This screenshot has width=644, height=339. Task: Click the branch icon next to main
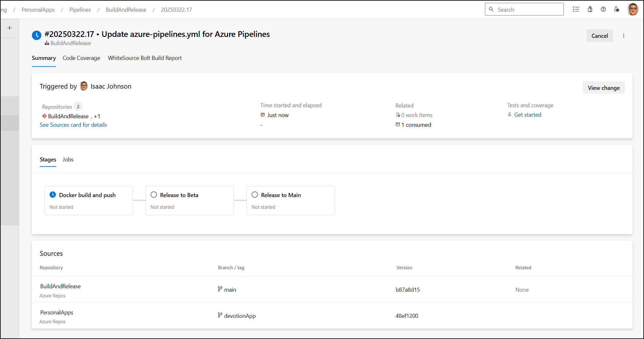click(220, 289)
